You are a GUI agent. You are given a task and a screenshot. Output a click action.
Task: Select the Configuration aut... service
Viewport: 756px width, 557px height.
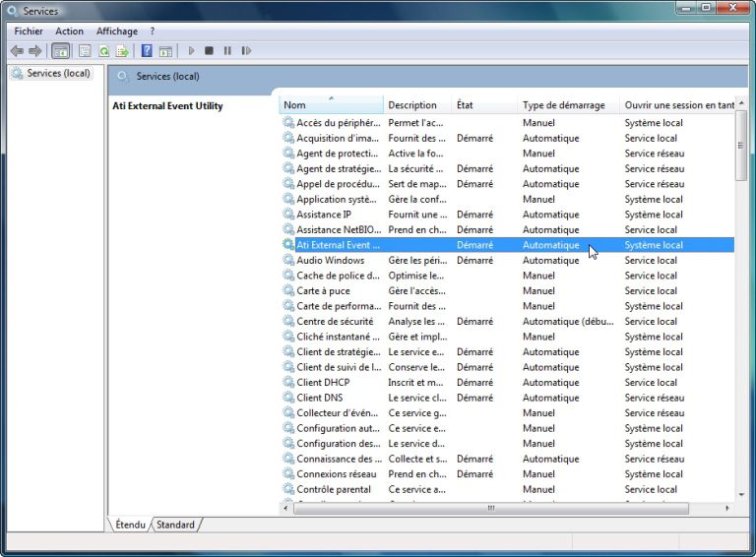(506, 428)
